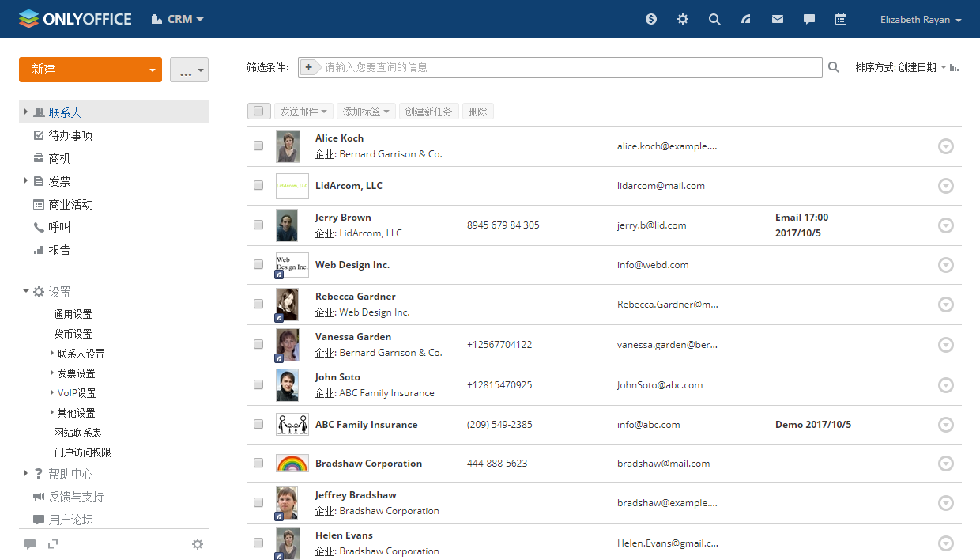The image size is (980, 560).
Task: Click the sort direction icon beside 创建日期
Action: pos(955,68)
